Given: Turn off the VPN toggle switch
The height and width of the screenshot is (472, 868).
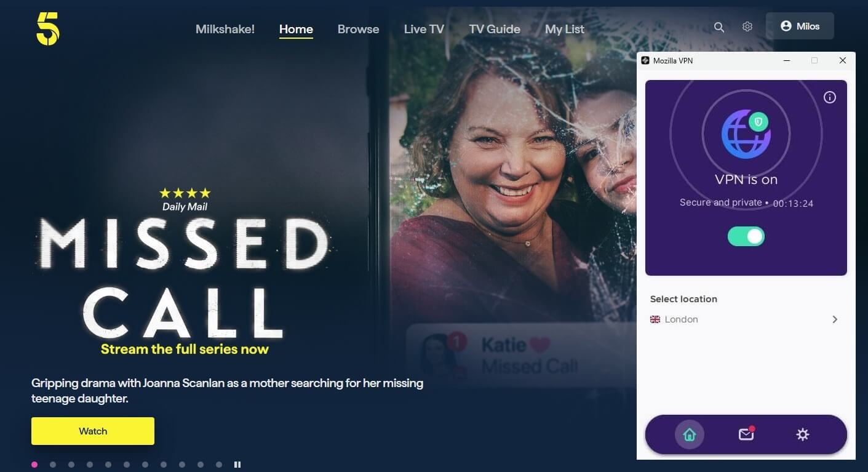Looking at the screenshot, I should click(746, 236).
